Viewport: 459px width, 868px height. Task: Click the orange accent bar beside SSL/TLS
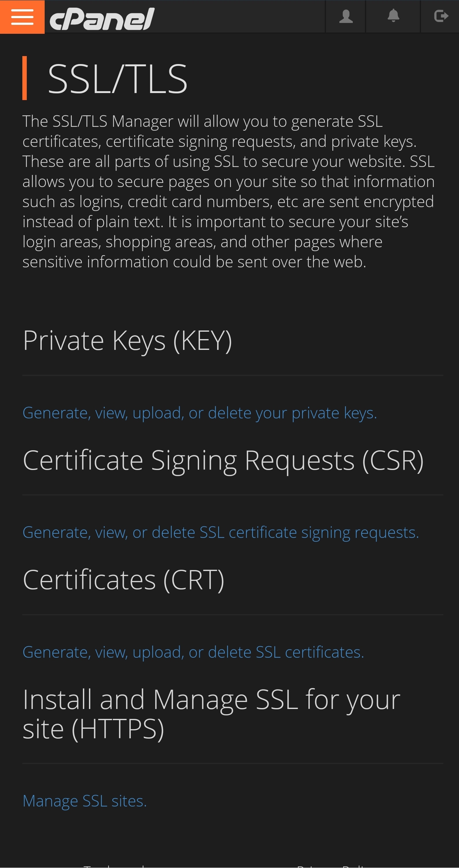pos(25,78)
